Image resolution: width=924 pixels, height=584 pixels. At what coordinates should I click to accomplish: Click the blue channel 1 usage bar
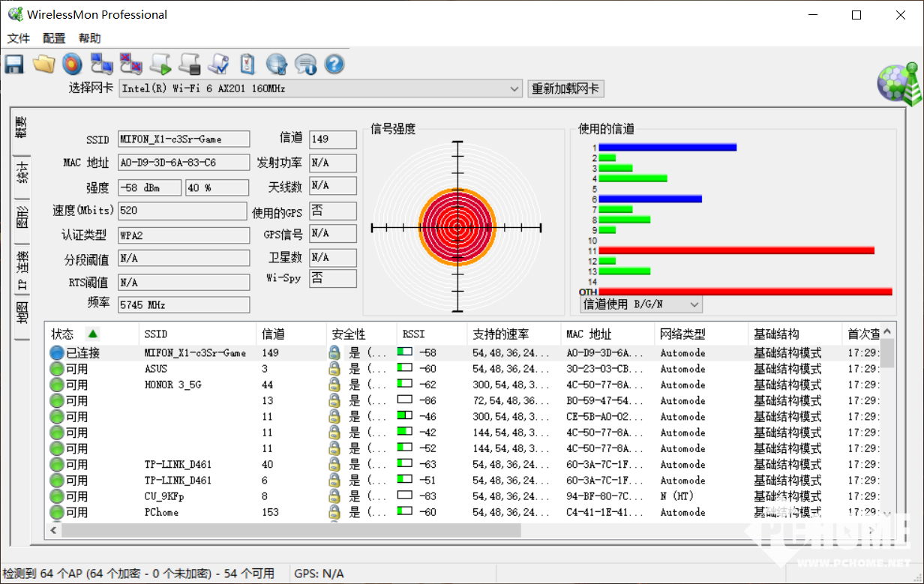tap(667, 148)
